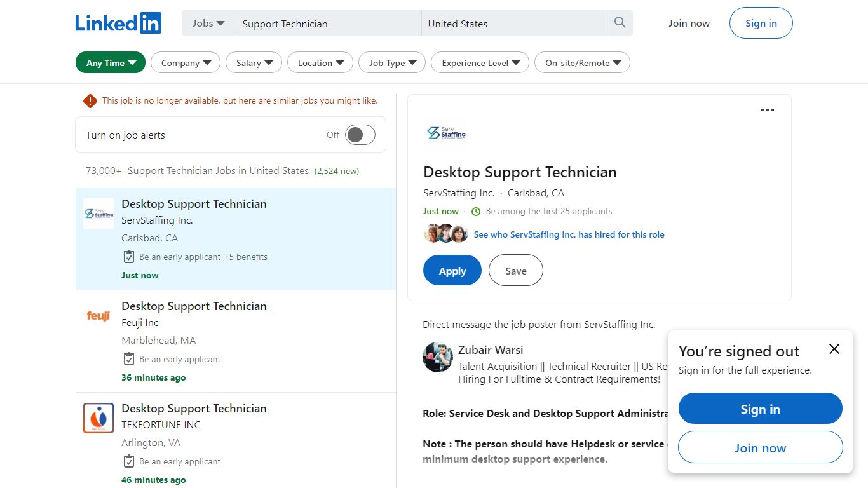This screenshot has width=868, height=488.
Task: Click the '36 minutes ago' timestamp
Action: click(x=154, y=377)
